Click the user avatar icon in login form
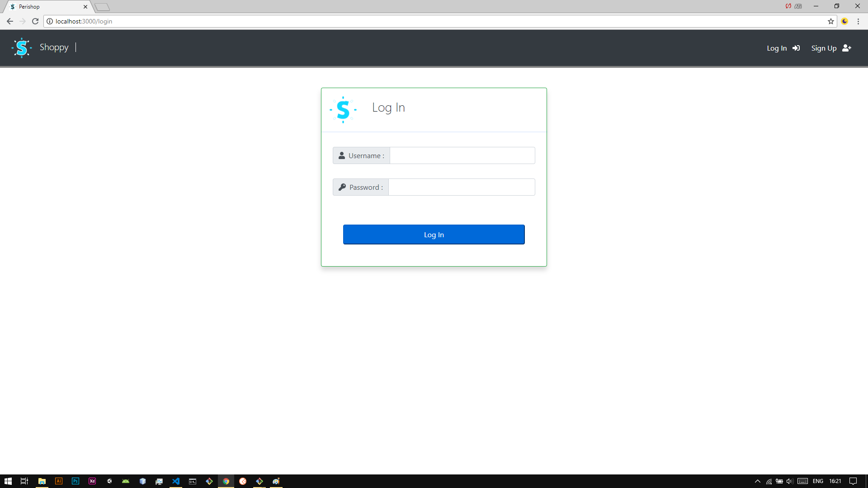The height and width of the screenshot is (488, 868). coord(342,155)
